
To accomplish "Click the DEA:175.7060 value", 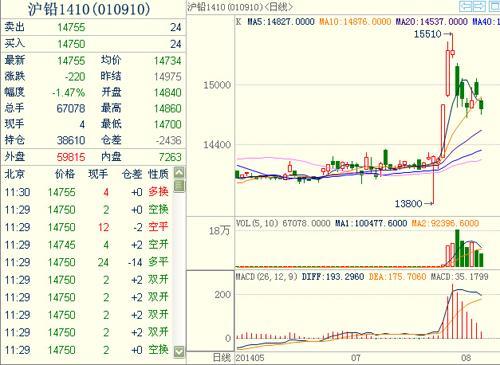I will 398,277.
